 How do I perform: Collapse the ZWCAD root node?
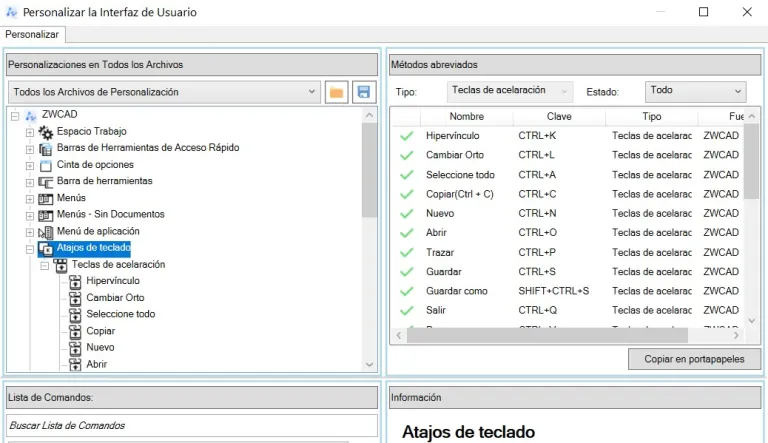coord(15,116)
